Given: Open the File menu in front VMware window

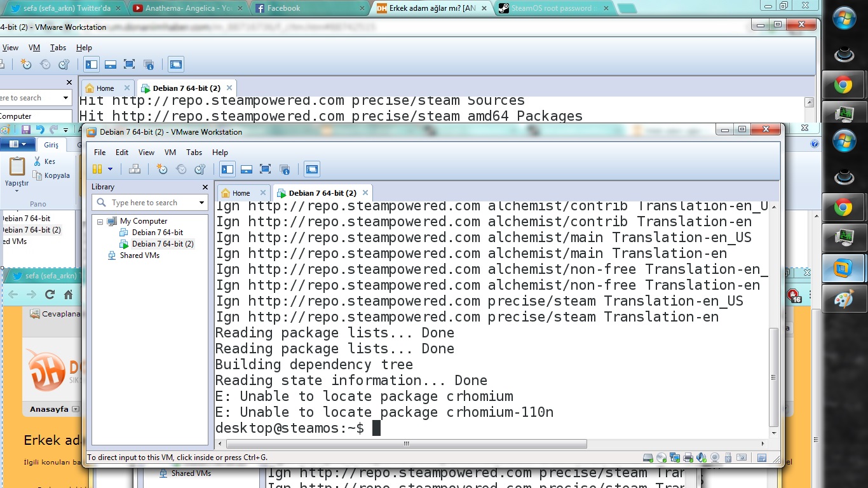Looking at the screenshot, I should 100,152.
